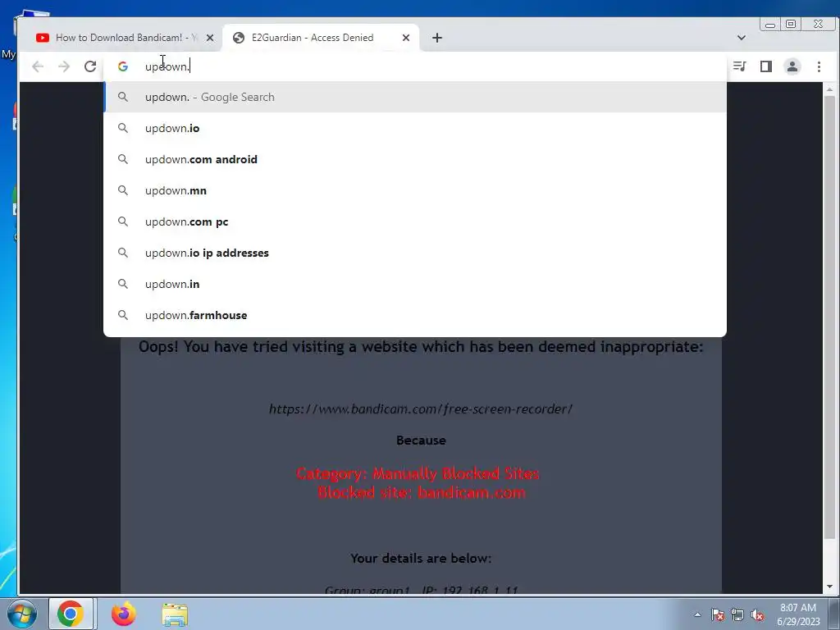840x630 pixels.
Task: Click search icon beside updown.farmhouse
Action: (x=123, y=315)
